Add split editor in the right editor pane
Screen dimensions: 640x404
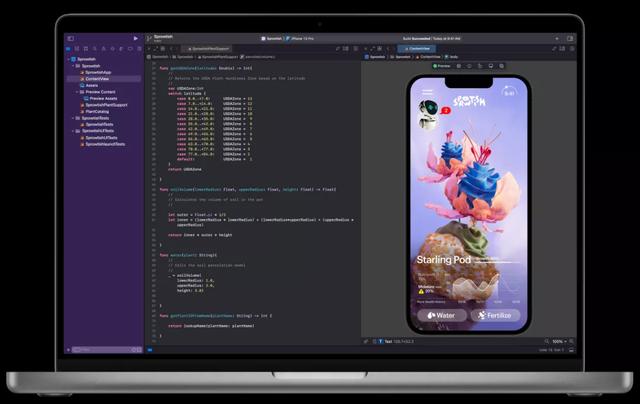click(572, 49)
